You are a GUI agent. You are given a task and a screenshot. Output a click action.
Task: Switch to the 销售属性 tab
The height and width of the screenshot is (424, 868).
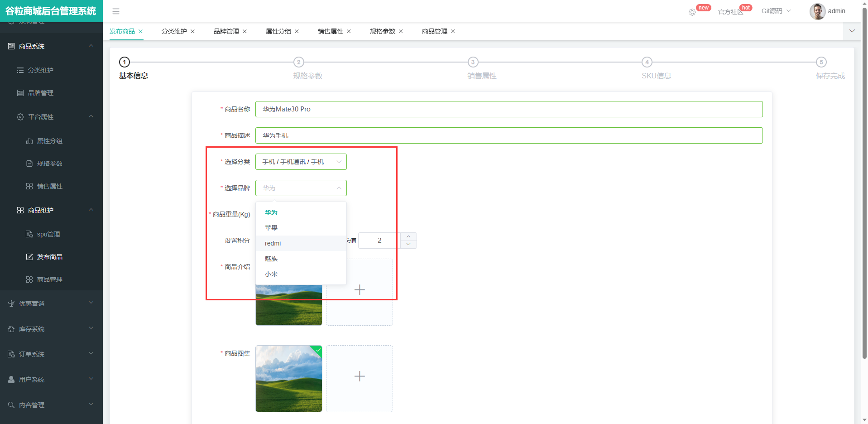click(330, 31)
